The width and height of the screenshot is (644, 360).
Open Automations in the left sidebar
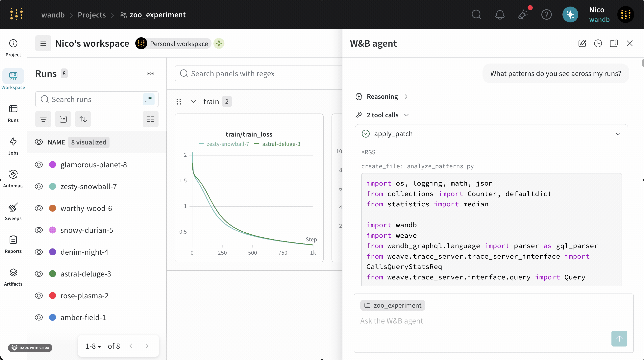click(x=13, y=179)
